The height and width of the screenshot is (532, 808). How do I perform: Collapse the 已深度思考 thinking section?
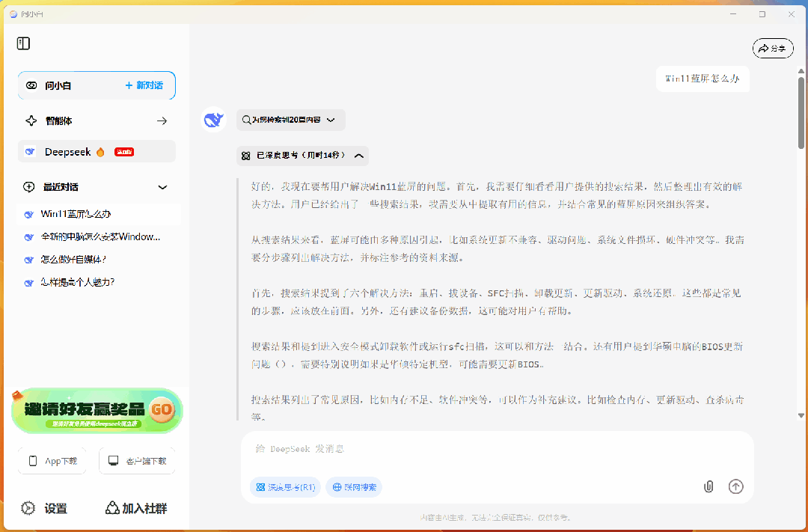302,156
